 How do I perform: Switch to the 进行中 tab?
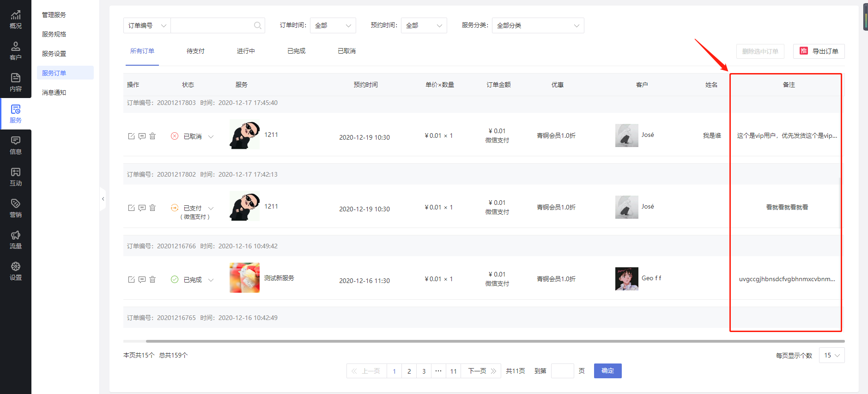pyautogui.click(x=246, y=51)
